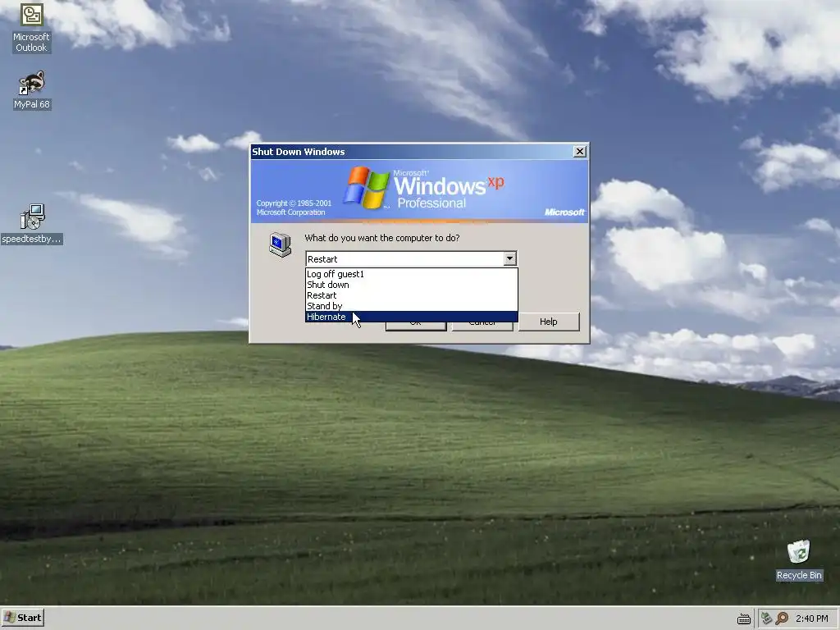Select the speedtestby... desktop icon

(x=32, y=224)
